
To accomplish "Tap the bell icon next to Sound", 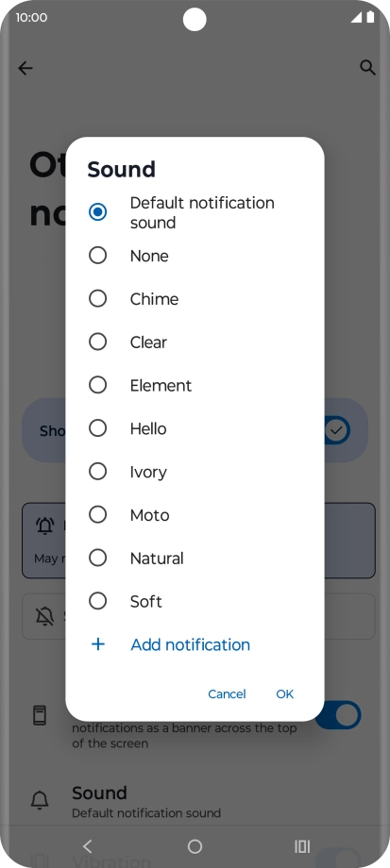I will 40,800.
